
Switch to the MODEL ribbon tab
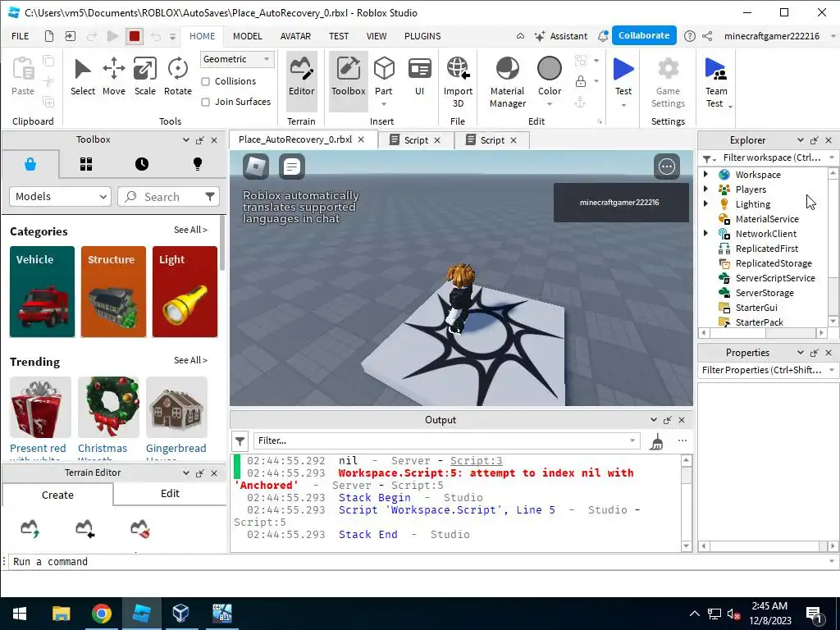(248, 36)
